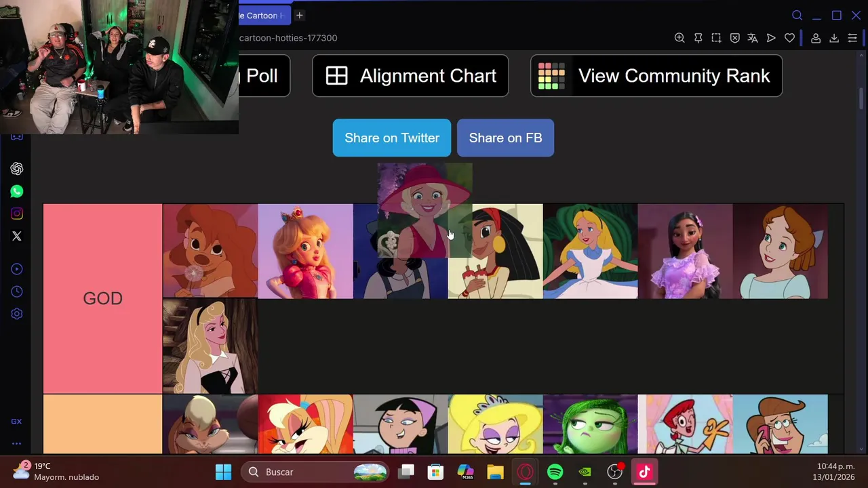Select the Princess Peach thumbnail

click(305, 251)
